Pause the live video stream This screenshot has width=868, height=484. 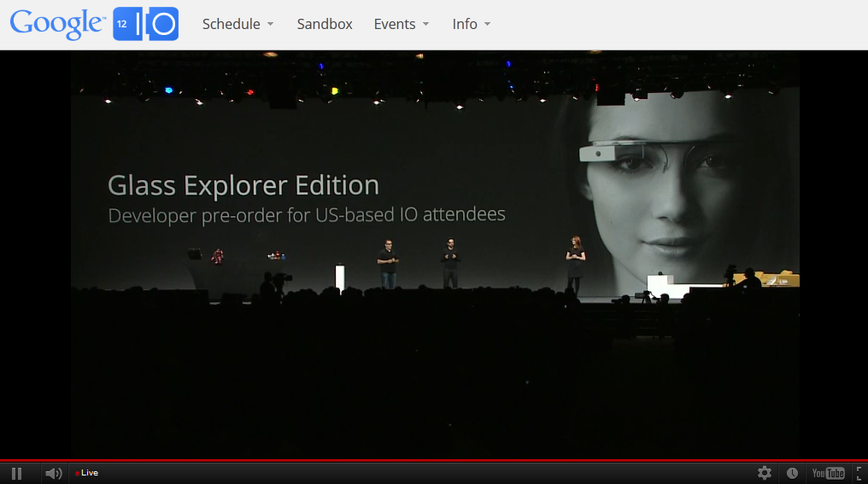[16, 474]
